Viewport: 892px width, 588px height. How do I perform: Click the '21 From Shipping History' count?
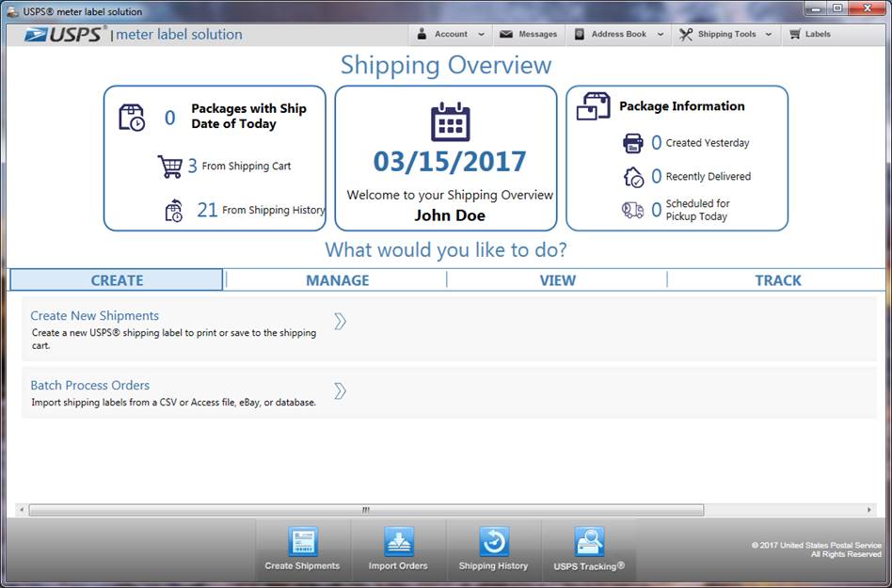tap(207, 210)
